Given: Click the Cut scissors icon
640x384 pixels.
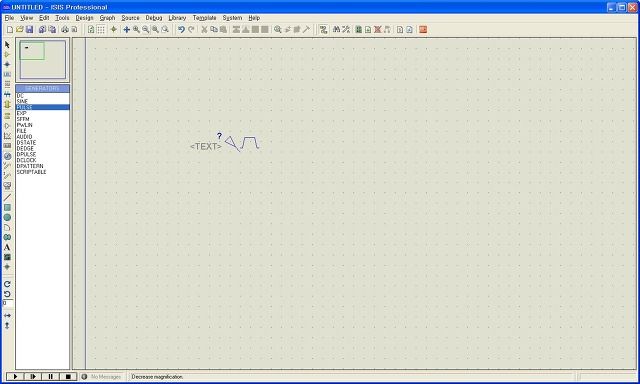Looking at the screenshot, I should pos(204,29).
